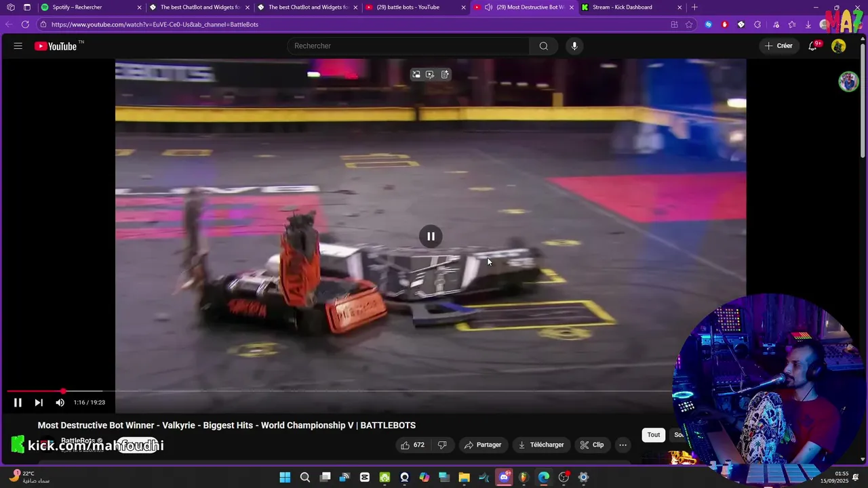Create a Clip of the video
Viewport: 868px width, 488px height.
pos(592,445)
